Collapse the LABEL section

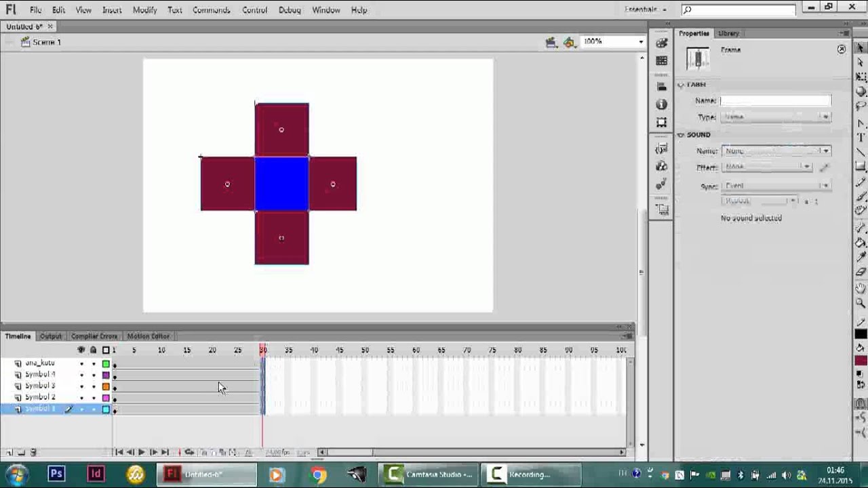coord(681,85)
